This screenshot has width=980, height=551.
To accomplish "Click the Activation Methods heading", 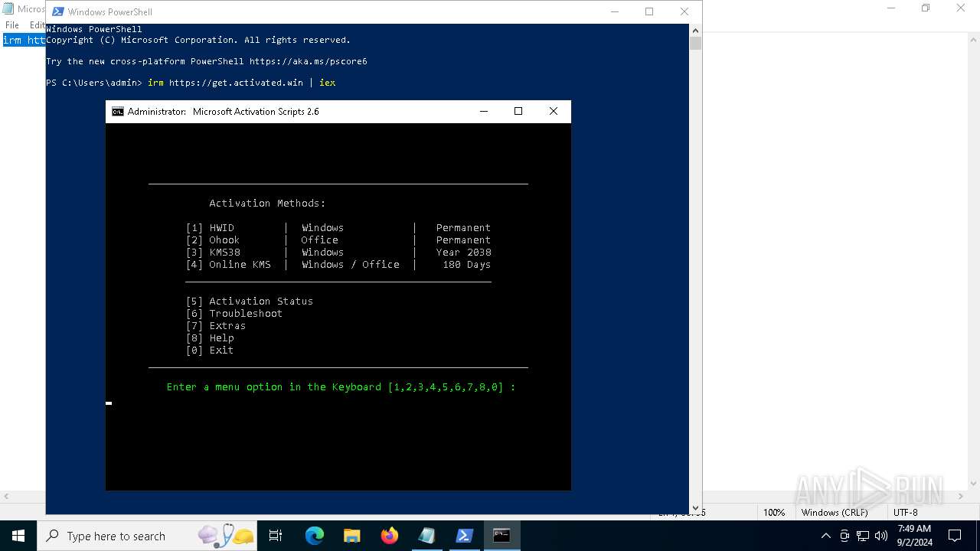I will coord(267,203).
